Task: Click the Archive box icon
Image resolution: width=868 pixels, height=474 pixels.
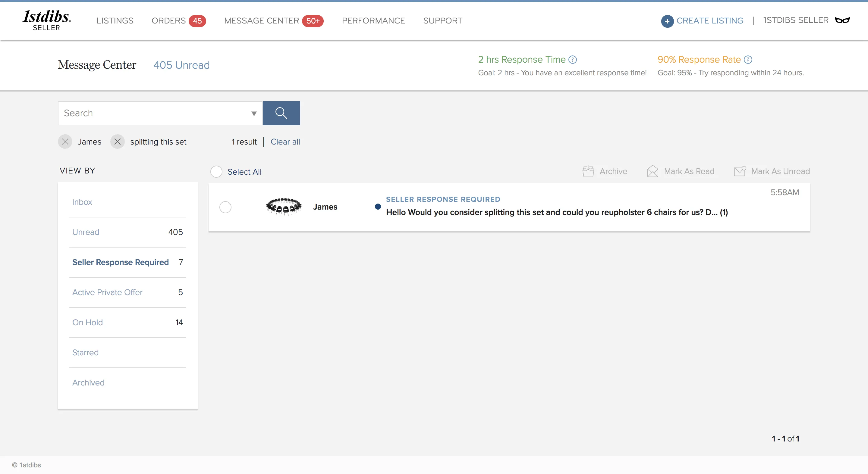Action: point(588,171)
